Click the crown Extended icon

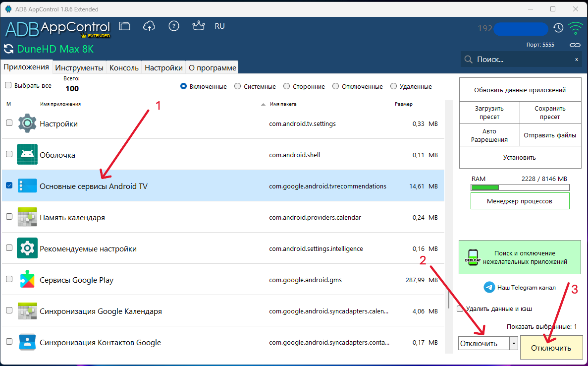(198, 25)
